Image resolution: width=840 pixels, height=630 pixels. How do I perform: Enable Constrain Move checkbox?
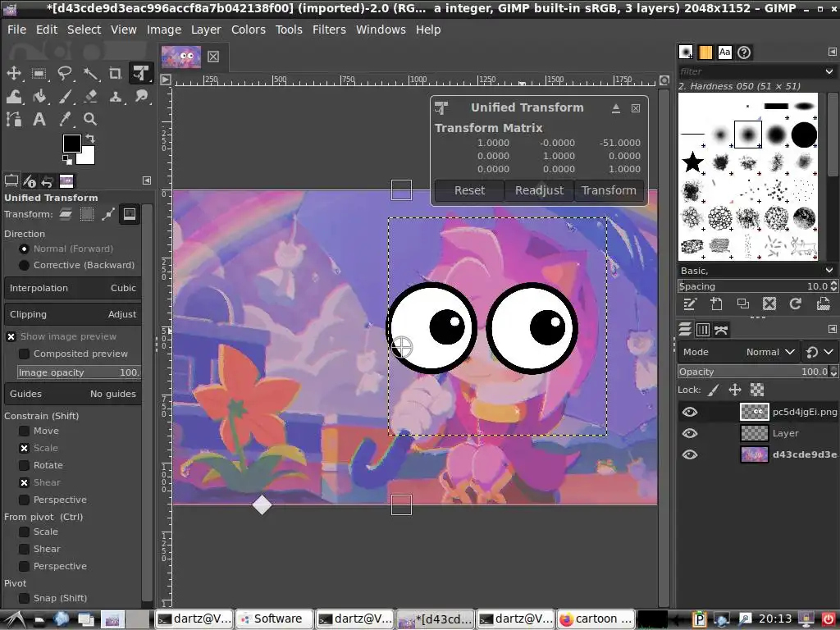[x=24, y=431]
